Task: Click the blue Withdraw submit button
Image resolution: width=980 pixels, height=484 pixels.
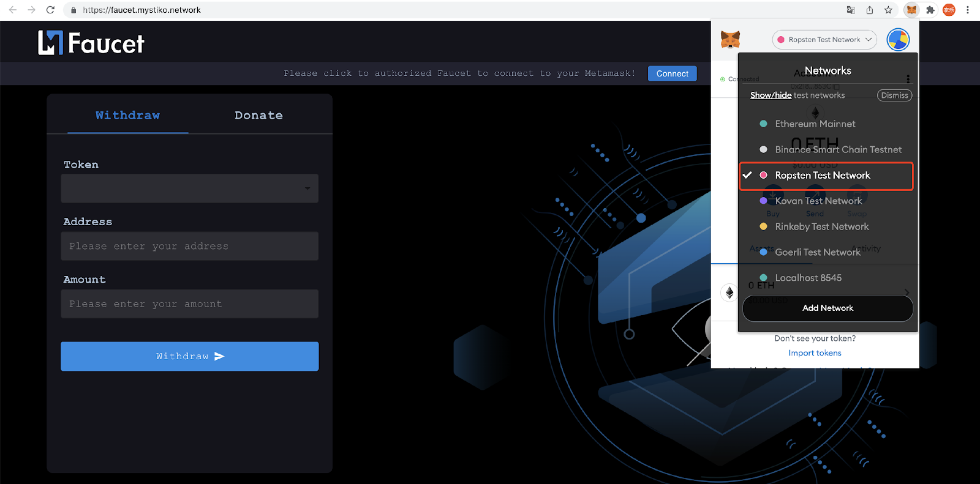Action: (189, 356)
